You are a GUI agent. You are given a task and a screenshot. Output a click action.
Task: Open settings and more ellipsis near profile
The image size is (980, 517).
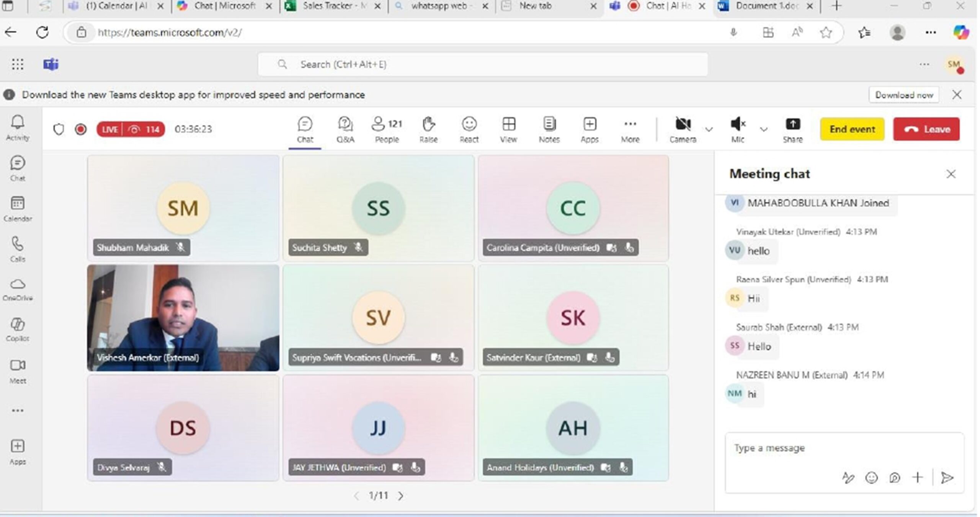(924, 64)
